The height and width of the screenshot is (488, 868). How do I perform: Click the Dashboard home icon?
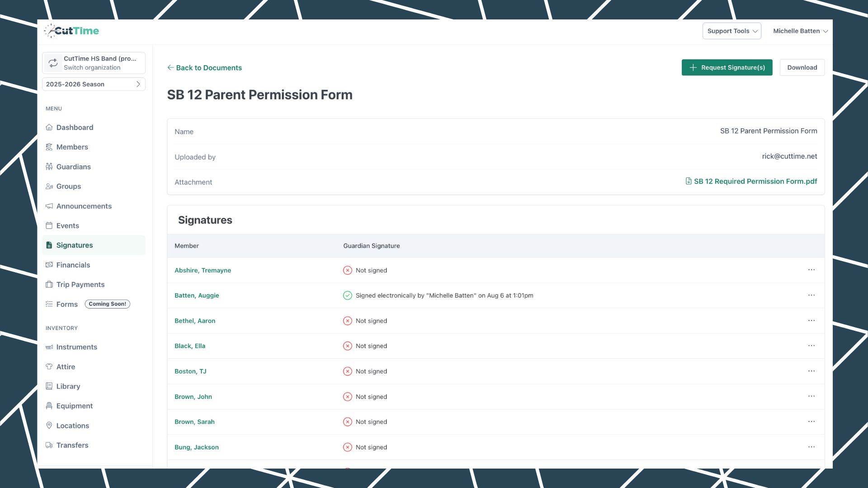tap(49, 127)
